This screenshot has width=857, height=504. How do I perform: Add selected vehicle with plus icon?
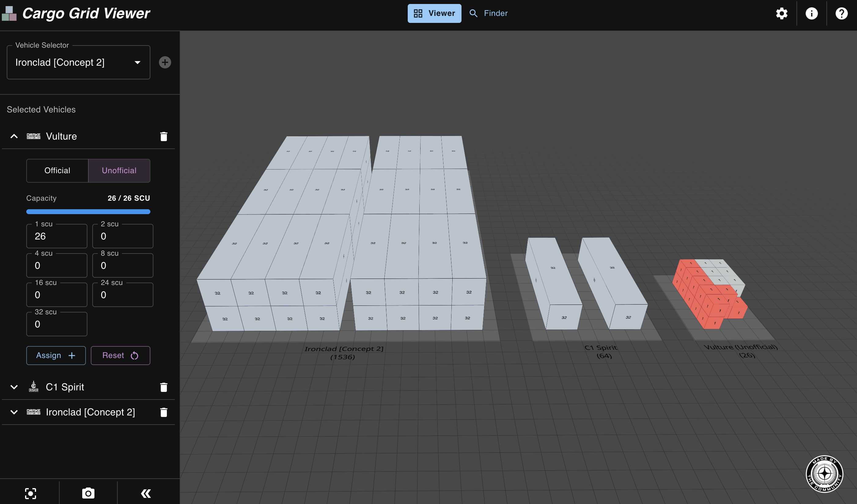[x=165, y=62]
